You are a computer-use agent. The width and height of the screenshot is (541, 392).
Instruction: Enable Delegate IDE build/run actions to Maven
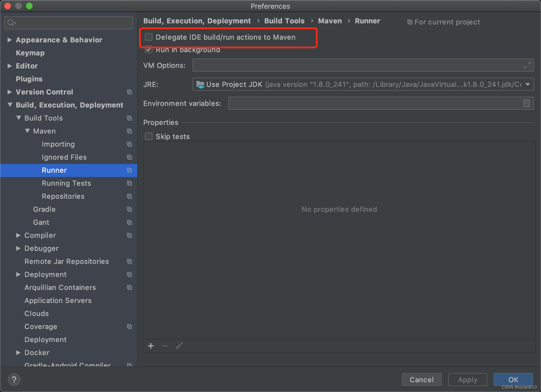point(149,37)
